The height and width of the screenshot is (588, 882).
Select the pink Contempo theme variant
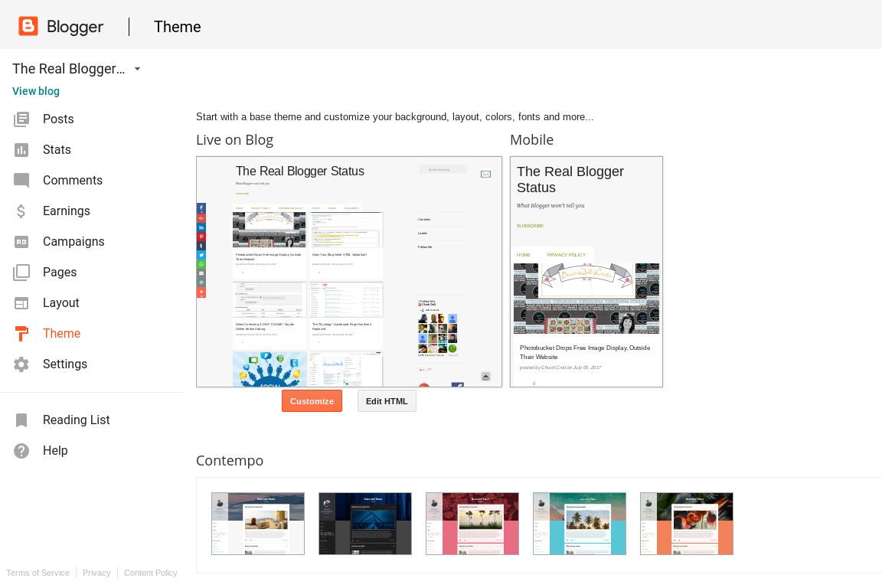[x=472, y=524]
